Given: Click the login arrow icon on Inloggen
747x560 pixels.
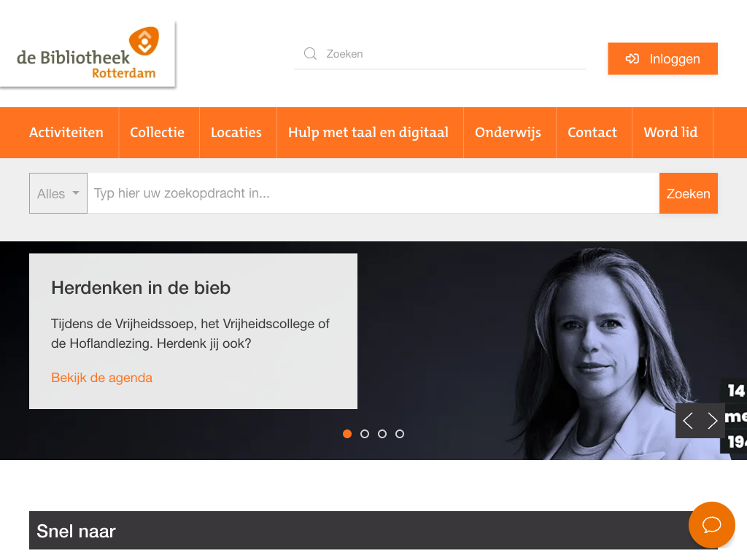Looking at the screenshot, I should click(x=632, y=58).
